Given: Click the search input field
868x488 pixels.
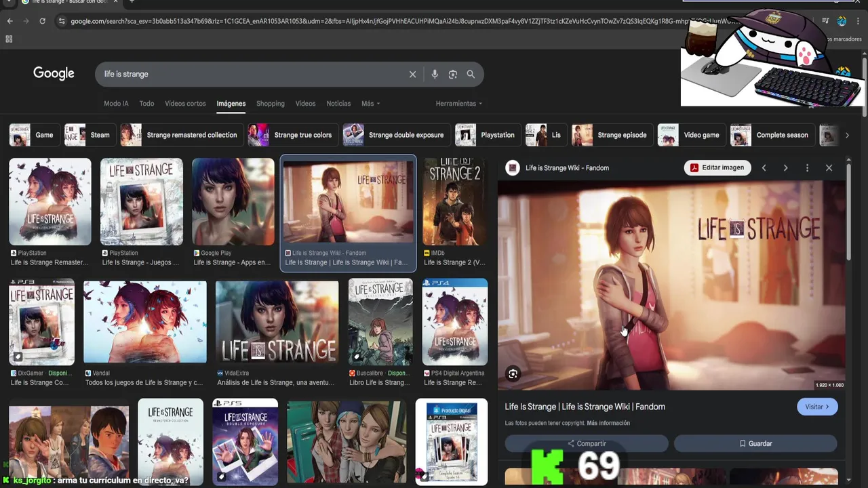Looking at the screenshot, I should click(251, 75).
